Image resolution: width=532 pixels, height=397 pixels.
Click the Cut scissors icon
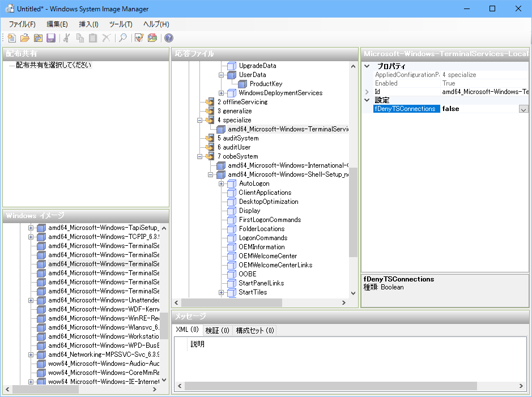[67, 38]
